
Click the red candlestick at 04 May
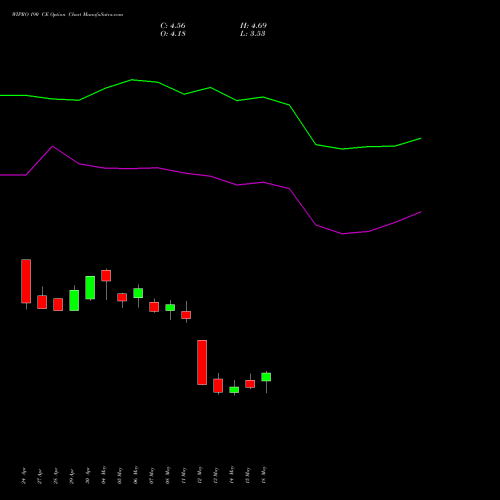(x=106, y=275)
